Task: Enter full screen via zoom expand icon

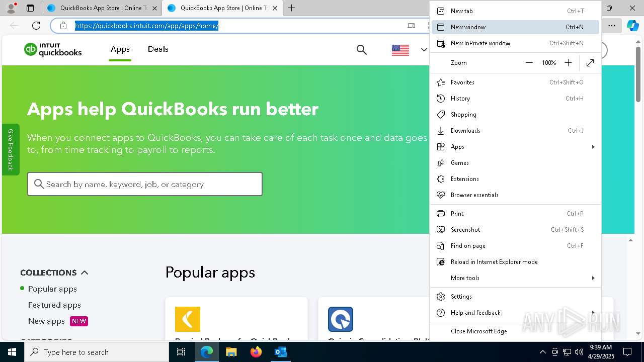Action: click(x=590, y=63)
